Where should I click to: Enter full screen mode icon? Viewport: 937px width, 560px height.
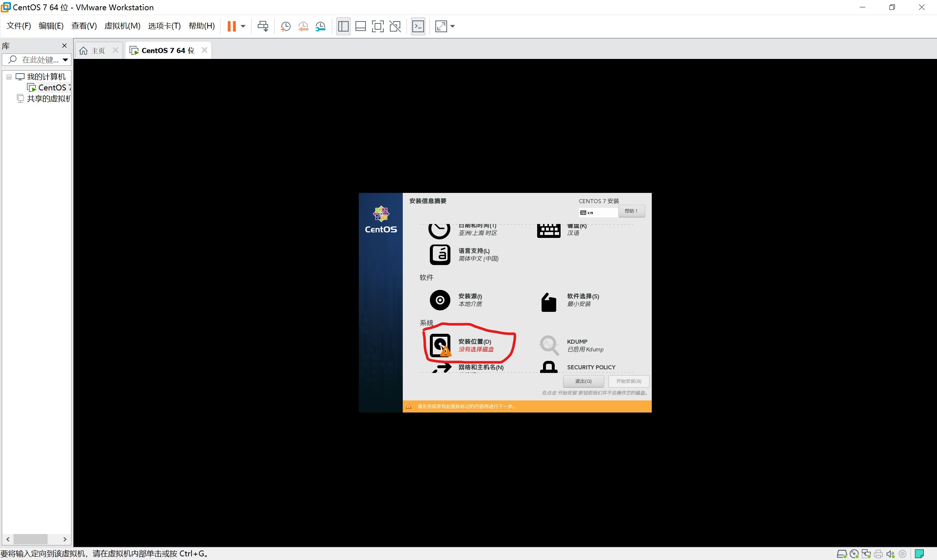pyautogui.click(x=378, y=26)
